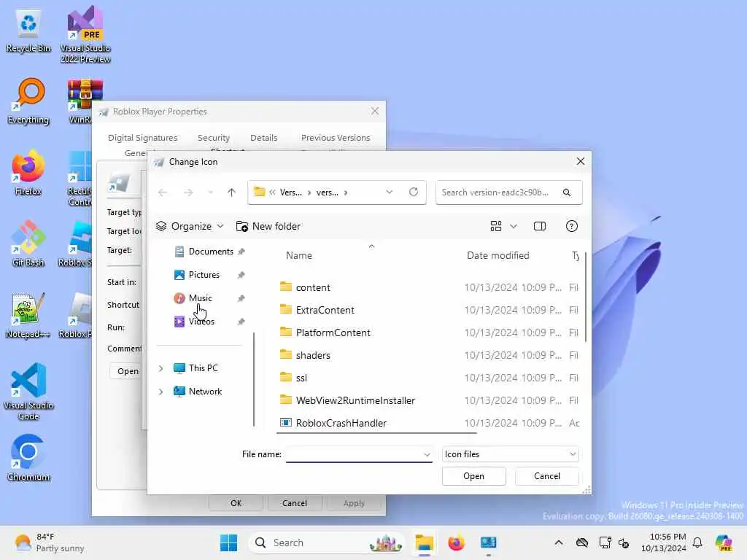
Task: Click the vers... breadcrumb segment
Action: tap(328, 192)
